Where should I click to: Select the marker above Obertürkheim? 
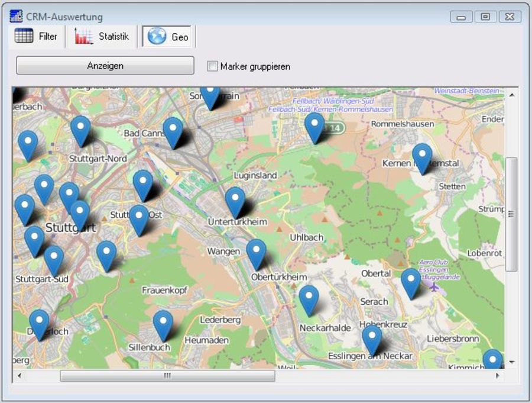(256, 255)
